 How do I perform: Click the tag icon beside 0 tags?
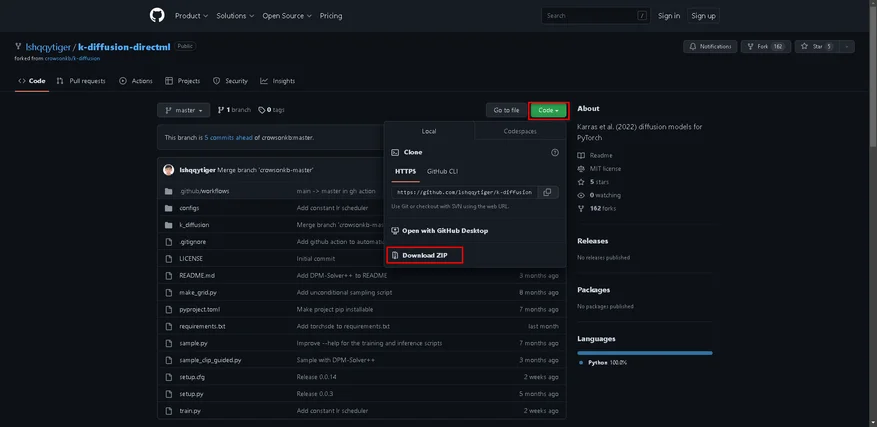coord(261,110)
